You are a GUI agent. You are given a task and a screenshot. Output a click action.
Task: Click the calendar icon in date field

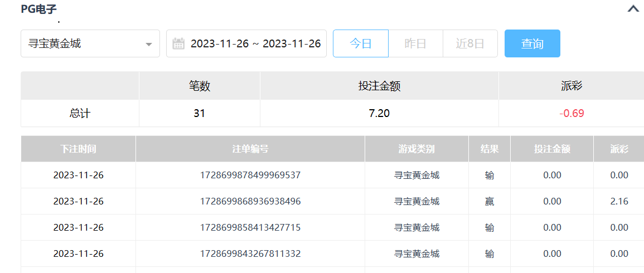tap(178, 43)
